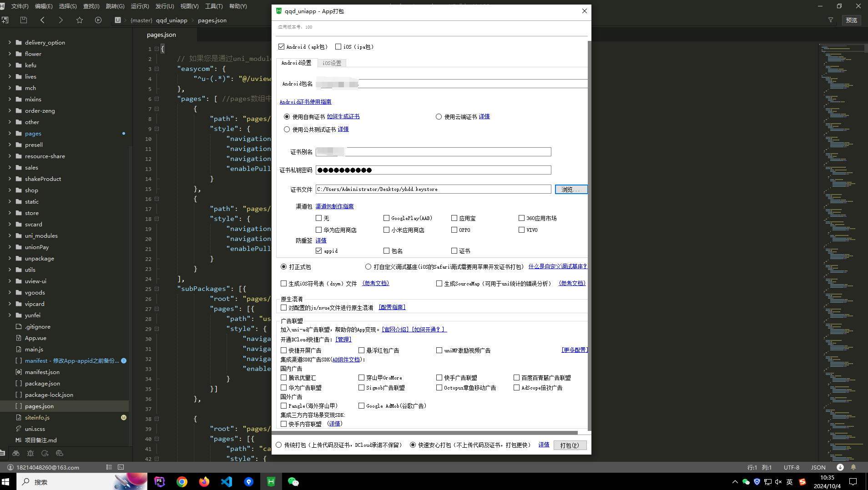Toggle the sidebar panel icon at top left

5,20
